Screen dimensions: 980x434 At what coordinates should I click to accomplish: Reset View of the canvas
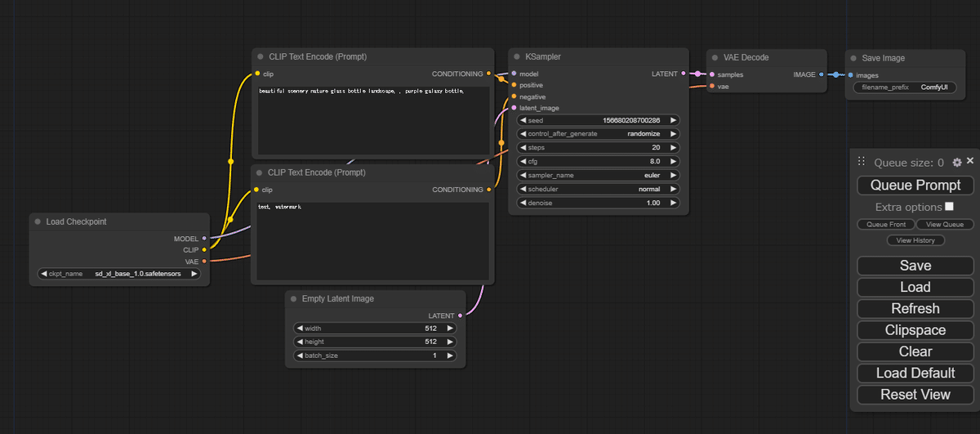[x=915, y=395]
